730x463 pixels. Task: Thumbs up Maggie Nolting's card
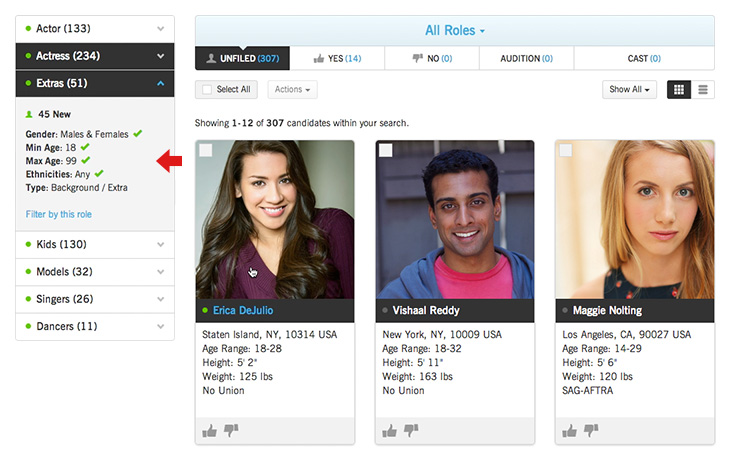coord(570,430)
